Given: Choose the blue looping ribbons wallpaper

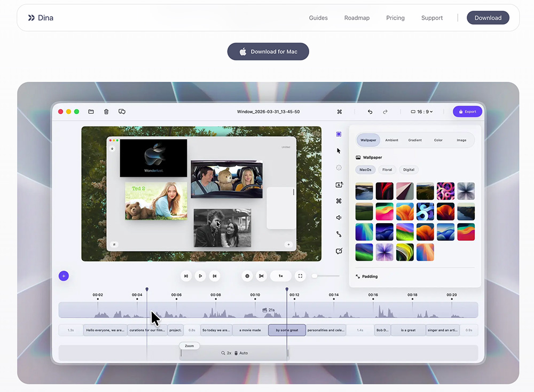Looking at the screenshot, I should (x=425, y=211).
